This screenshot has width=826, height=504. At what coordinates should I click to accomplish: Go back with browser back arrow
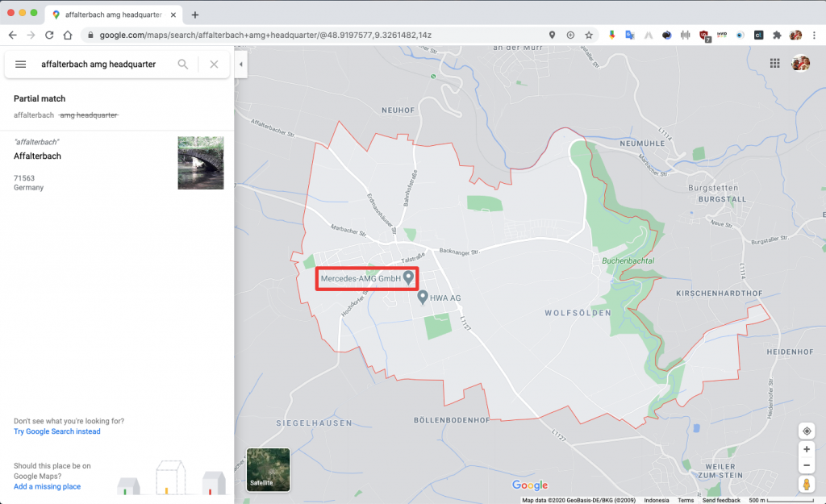point(13,35)
